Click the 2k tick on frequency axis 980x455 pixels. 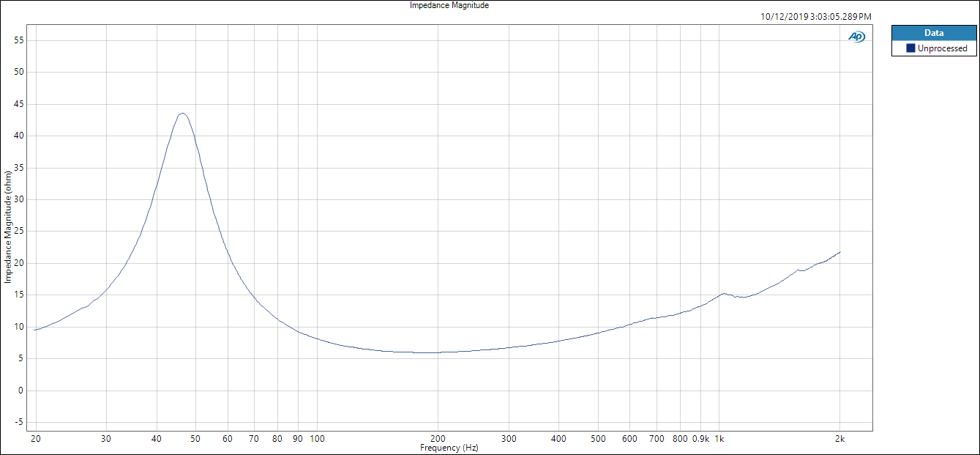(840, 439)
